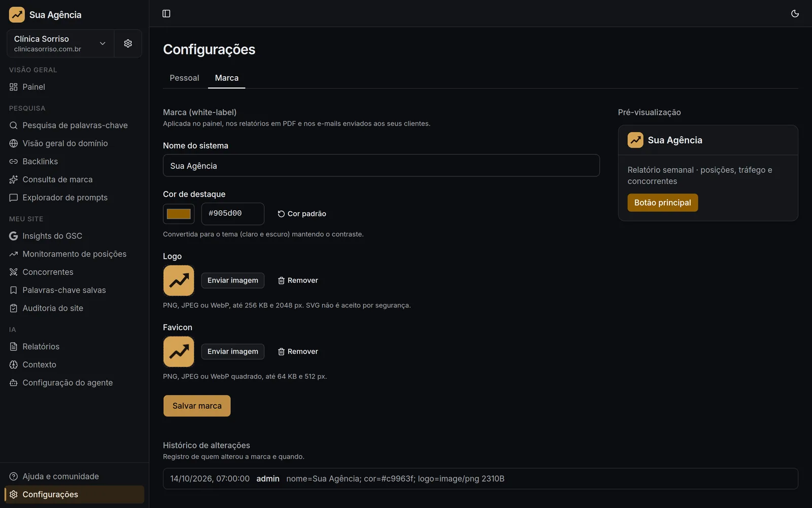Open the Contexto page
This screenshot has height=508, width=812.
pos(74,365)
